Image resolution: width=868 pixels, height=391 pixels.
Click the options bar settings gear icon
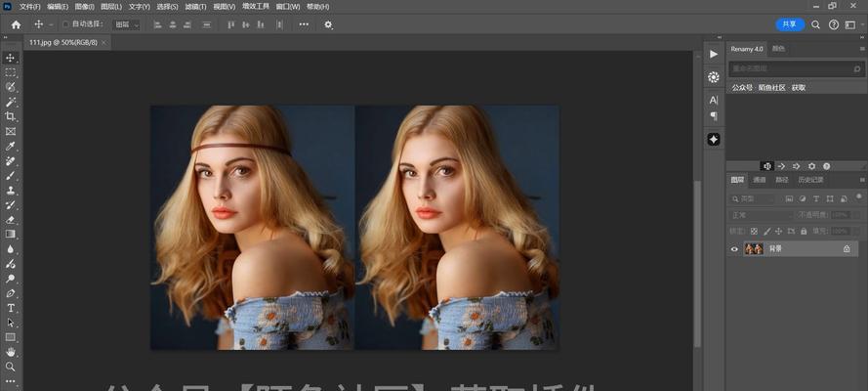click(x=328, y=24)
